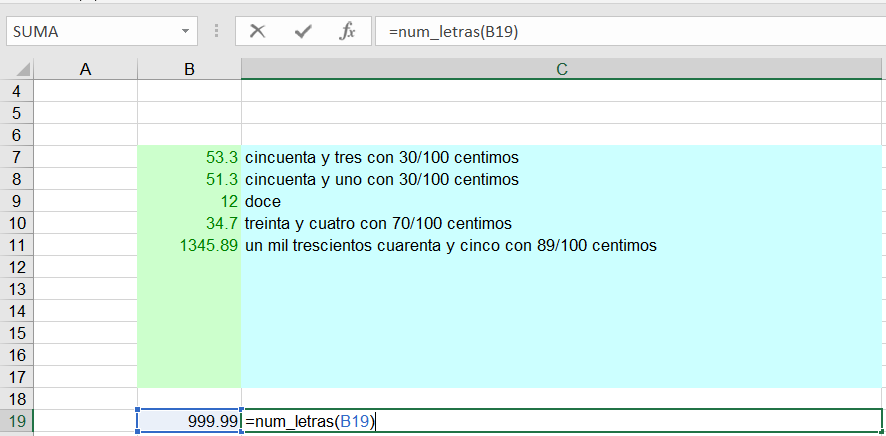Click the Select All corner triangle

pos(16,69)
